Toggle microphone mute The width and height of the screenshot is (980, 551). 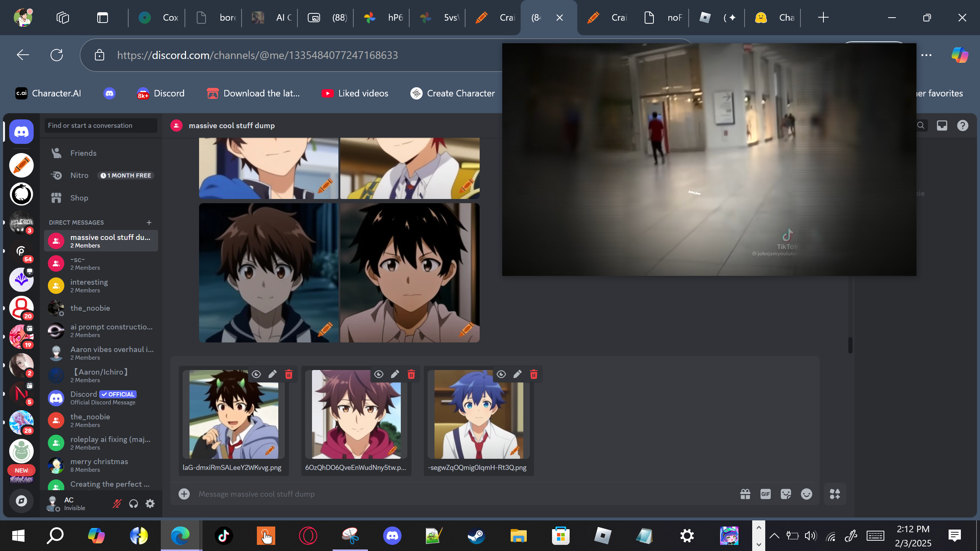coord(117,504)
